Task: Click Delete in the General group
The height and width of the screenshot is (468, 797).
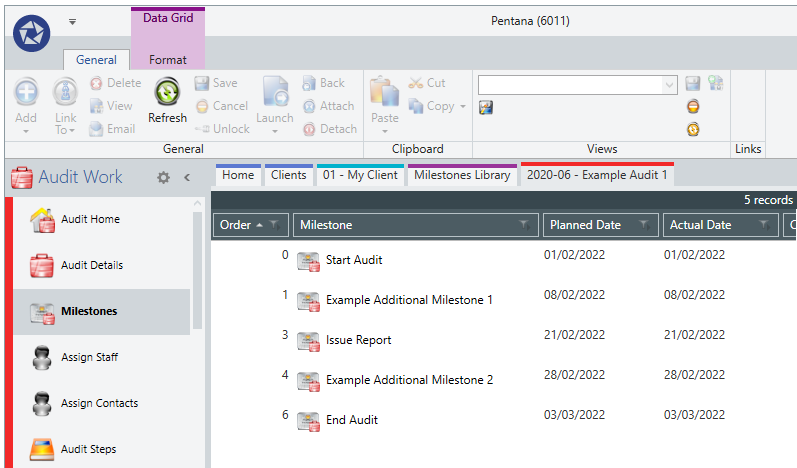Action: click(x=115, y=83)
